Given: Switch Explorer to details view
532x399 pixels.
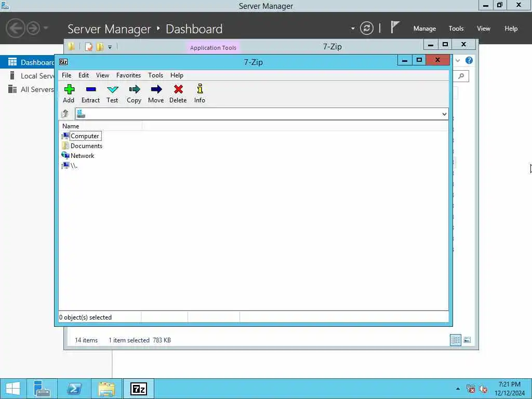Looking at the screenshot, I should point(456,340).
